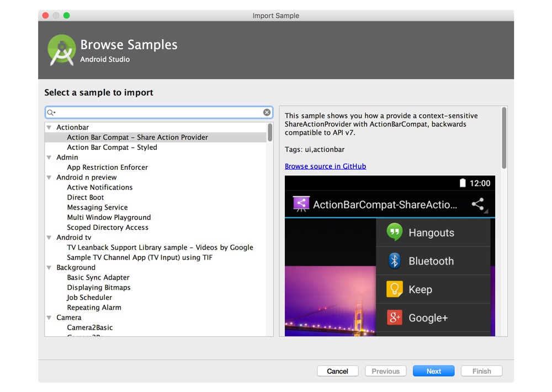552x392 pixels.
Task: Click the Google+ icon in the preview
Action: 394,318
